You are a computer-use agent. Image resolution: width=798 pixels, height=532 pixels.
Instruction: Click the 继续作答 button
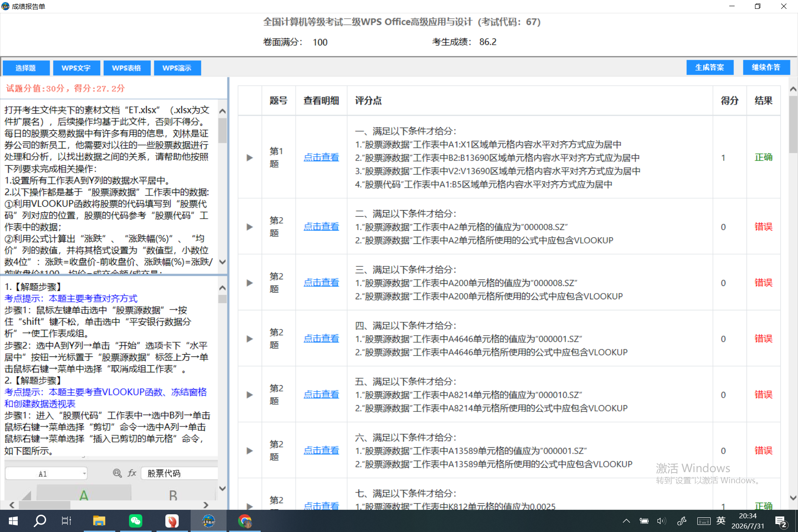coord(766,67)
